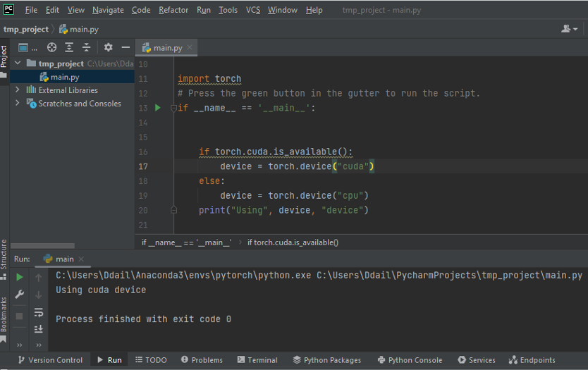Click the PyCharm logo icon
Screen dimensions: 588x370
coord(8,9)
